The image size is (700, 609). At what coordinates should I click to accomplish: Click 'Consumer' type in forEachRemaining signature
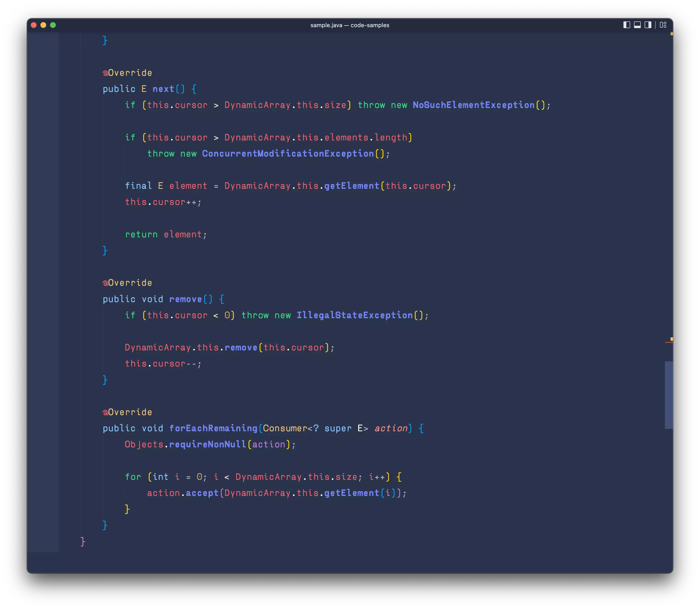coord(285,428)
